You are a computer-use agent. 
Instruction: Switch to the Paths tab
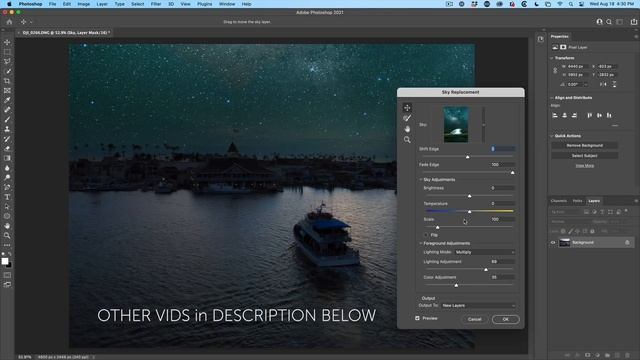(577, 201)
